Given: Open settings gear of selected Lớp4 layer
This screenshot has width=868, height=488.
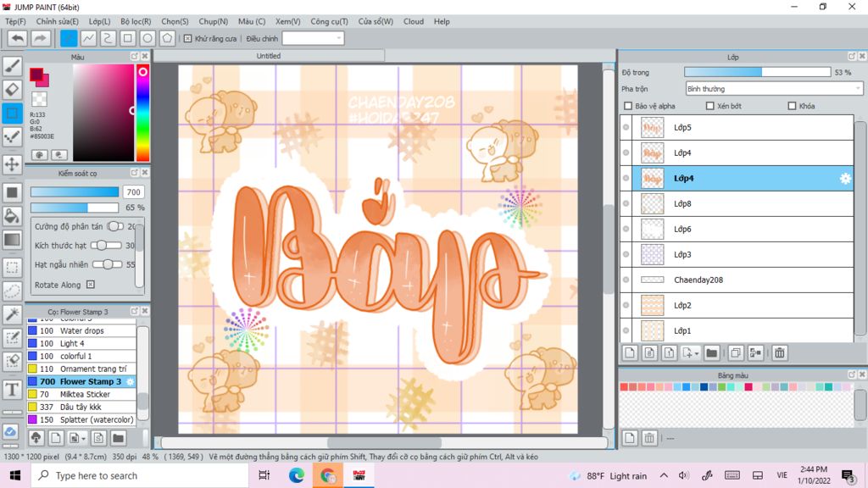Looking at the screenshot, I should [845, 178].
